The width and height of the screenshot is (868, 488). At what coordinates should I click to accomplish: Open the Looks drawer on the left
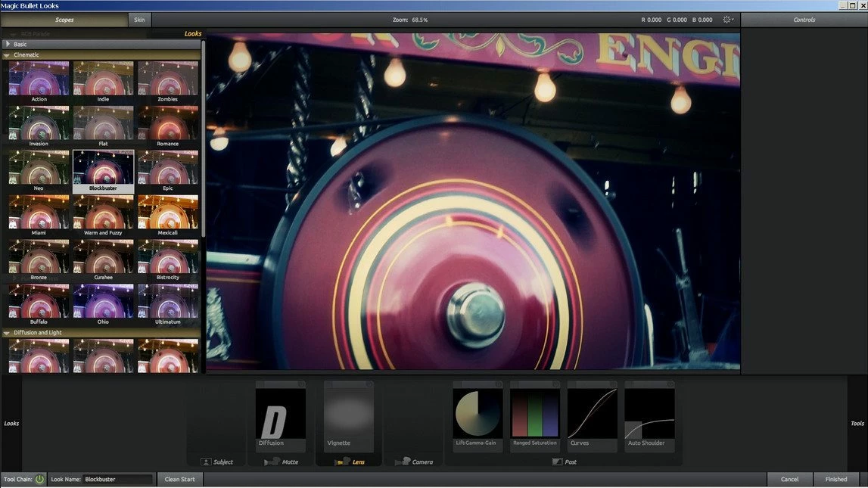[x=11, y=423]
